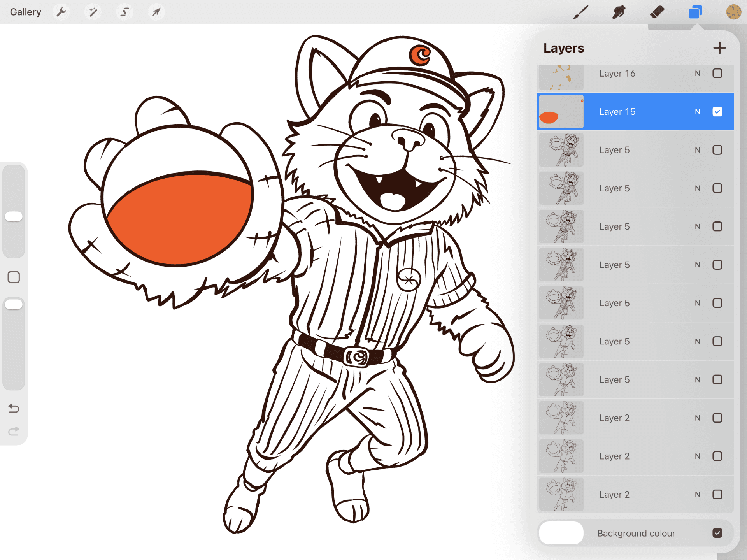Open the active colour disc
This screenshot has width=747, height=560.
[x=733, y=12]
